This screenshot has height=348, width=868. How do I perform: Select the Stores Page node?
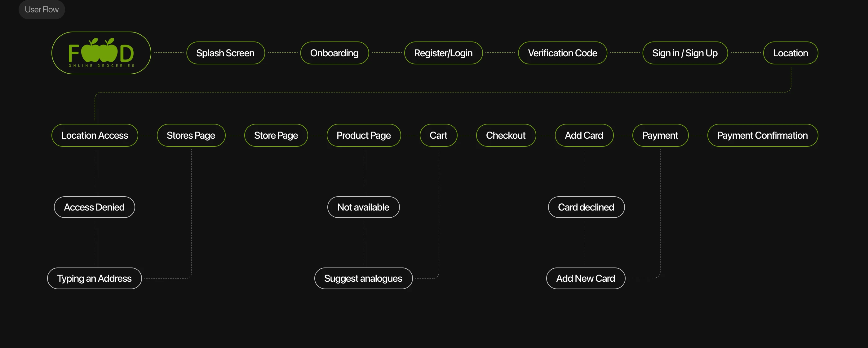pos(191,135)
